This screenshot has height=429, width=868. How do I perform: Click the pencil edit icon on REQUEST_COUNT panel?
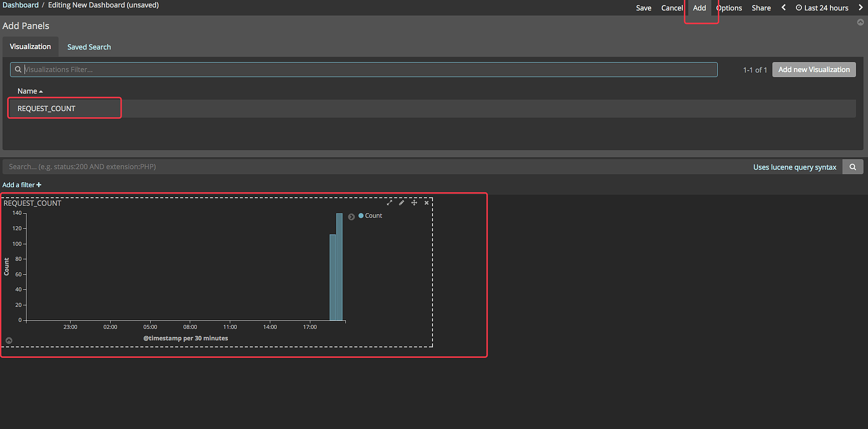[x=401, y=203]
